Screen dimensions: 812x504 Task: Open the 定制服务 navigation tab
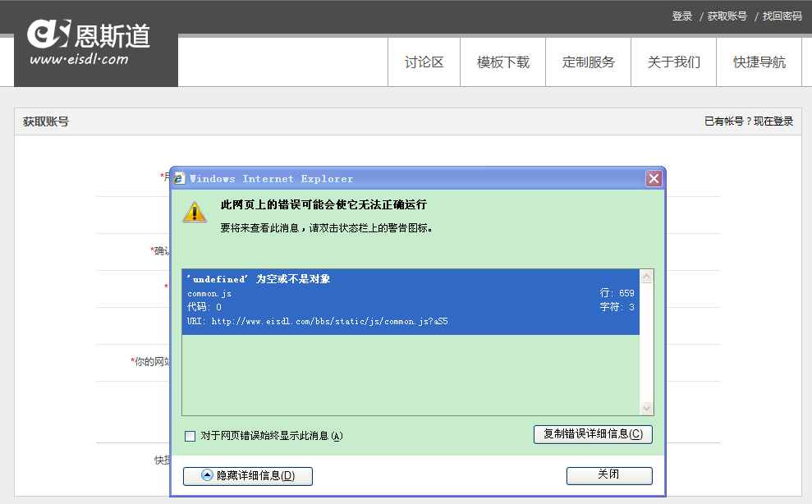(589, 62)
